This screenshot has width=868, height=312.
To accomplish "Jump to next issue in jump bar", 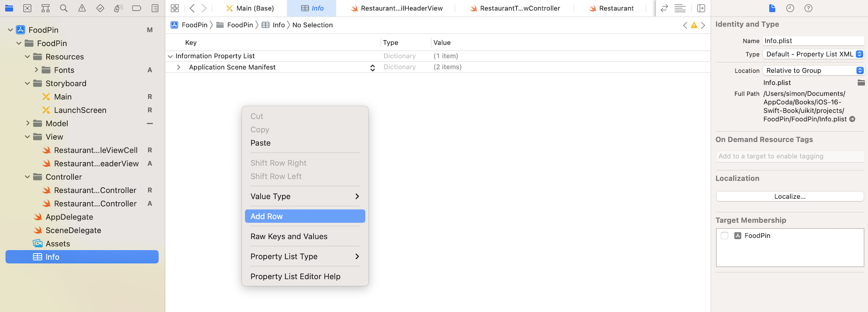I will point(703,25).
